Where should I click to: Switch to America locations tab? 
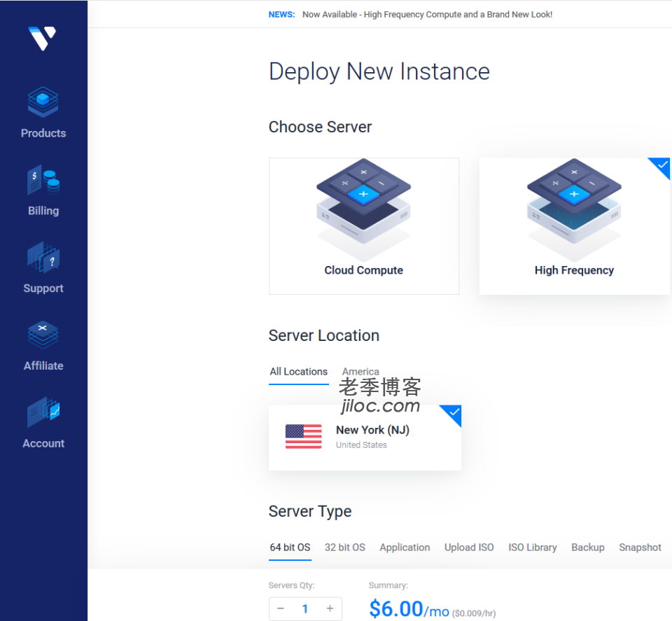360,372
